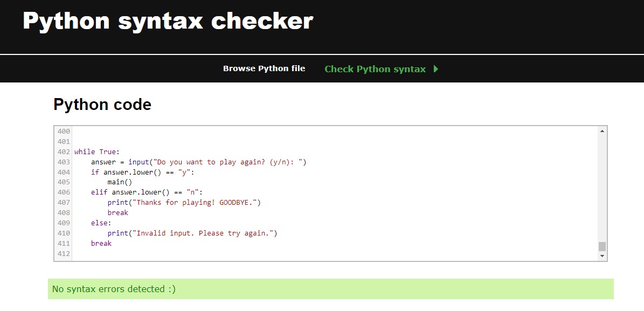Click the 'Thanks for playing! GOODBYE.' print line
The height and width of the screenshot is (311, 644).
[184, 203]
